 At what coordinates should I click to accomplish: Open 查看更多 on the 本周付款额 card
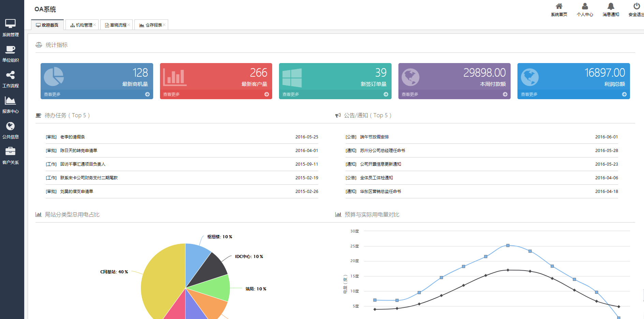410,94
